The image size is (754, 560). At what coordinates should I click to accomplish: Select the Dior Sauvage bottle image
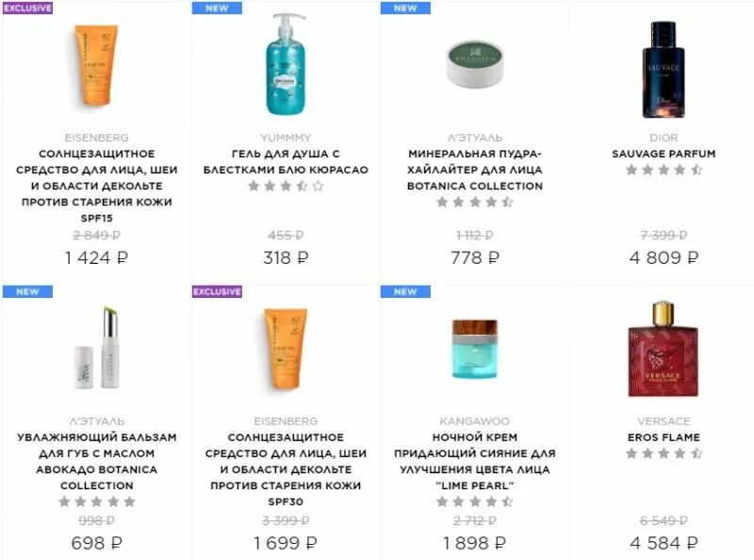(664, 70)
